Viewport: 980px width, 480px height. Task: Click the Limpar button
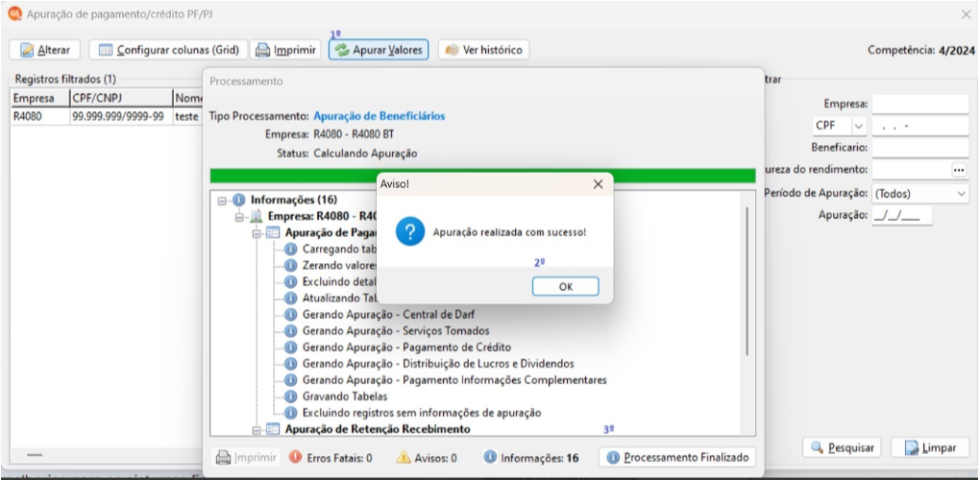931,447
